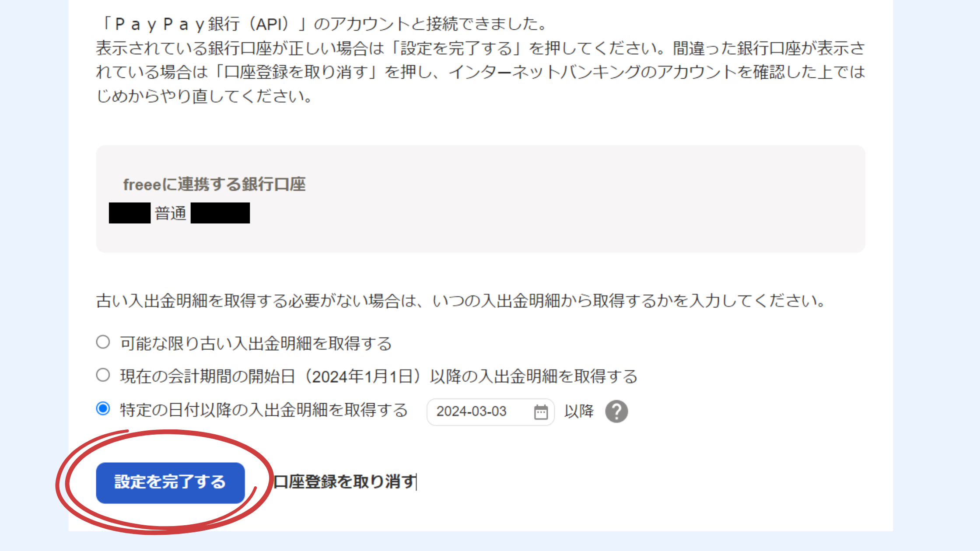Click label text 特定の日付以降の入出金明細を取得する
Viewport: 980px width, 551px height.
coord(264,410)
